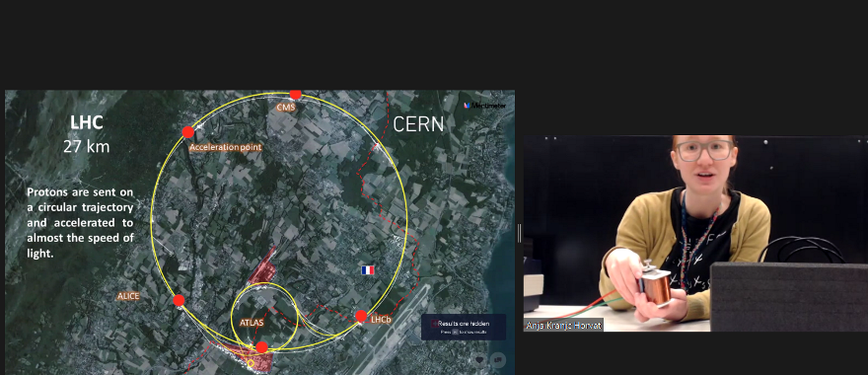Click the 'Acceleration point' label
The width and height of the screenshot is (868, 375).
(x=225, y=147)
